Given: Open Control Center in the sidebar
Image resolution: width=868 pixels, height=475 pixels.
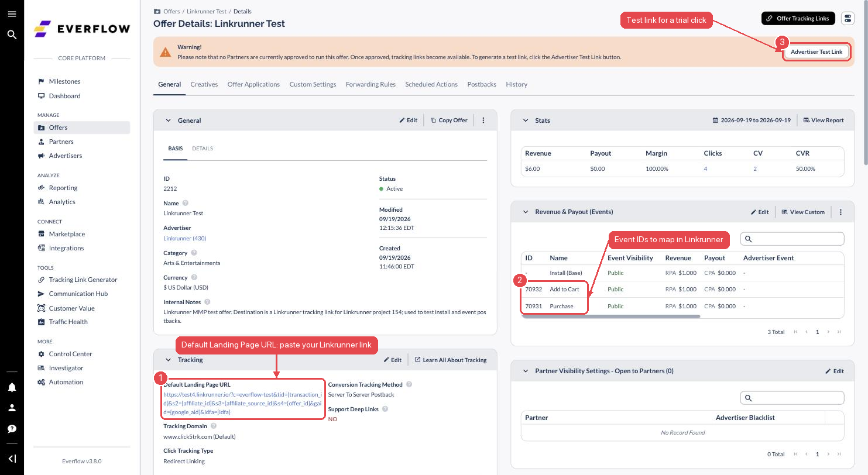Looking at the screenshot, I should (x=70, y=354).
